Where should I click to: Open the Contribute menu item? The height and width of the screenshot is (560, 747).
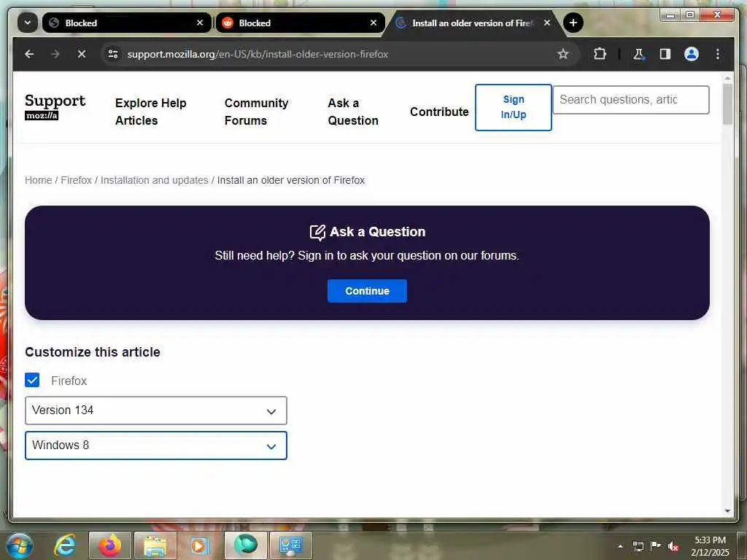[x=439, y=112]
